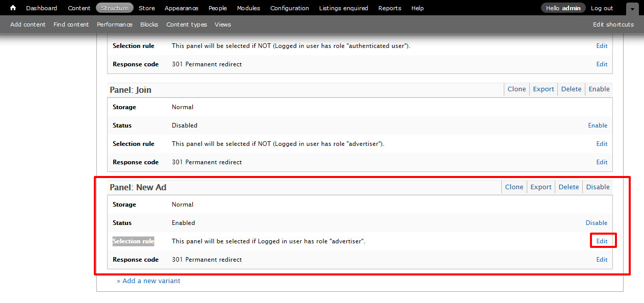644x303 pixels.
Task: Enable the Join panel from header
Action: tap(599, 89)
